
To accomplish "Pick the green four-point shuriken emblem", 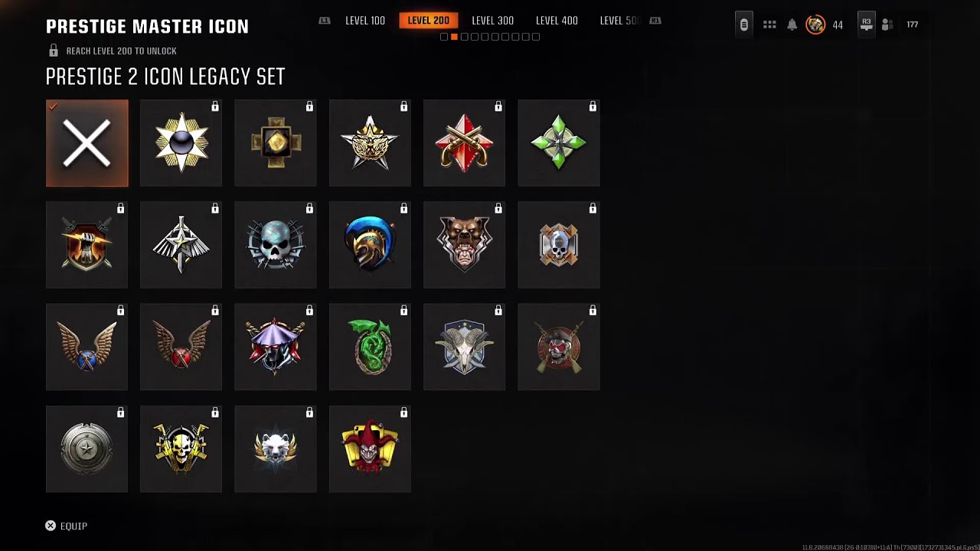I will click(559, 143).
